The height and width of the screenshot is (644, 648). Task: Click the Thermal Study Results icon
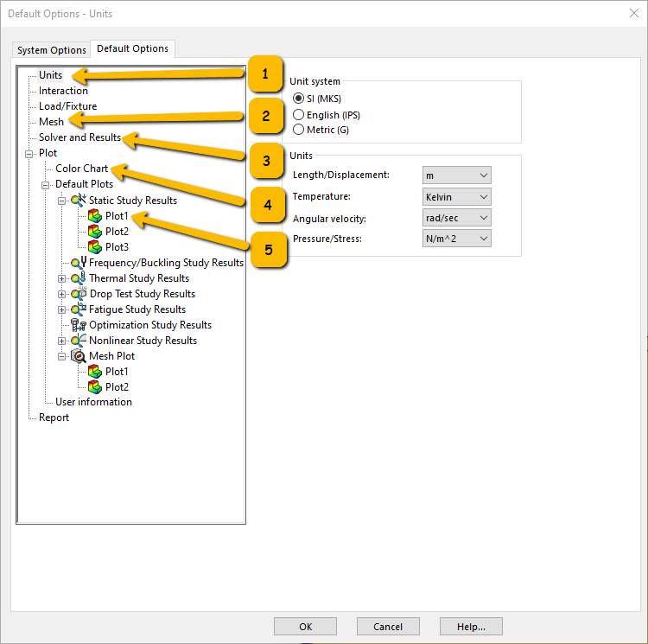[x=79, y=278]
